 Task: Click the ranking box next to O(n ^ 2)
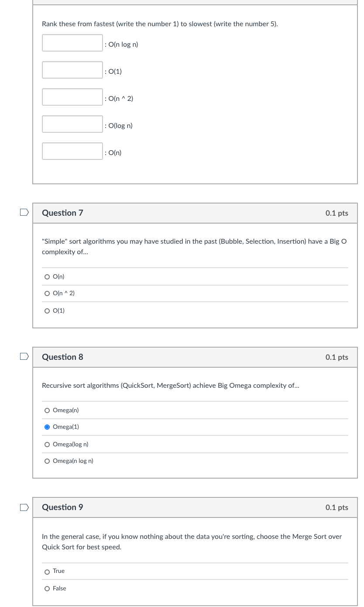[72, 97]
